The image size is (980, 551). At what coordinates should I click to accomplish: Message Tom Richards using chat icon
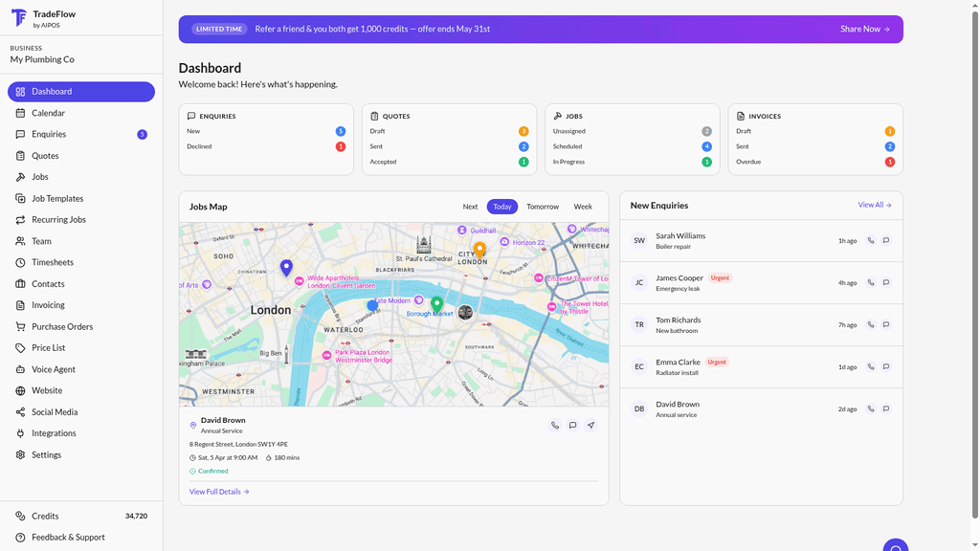pyautogui.click(x=885, y=325)
